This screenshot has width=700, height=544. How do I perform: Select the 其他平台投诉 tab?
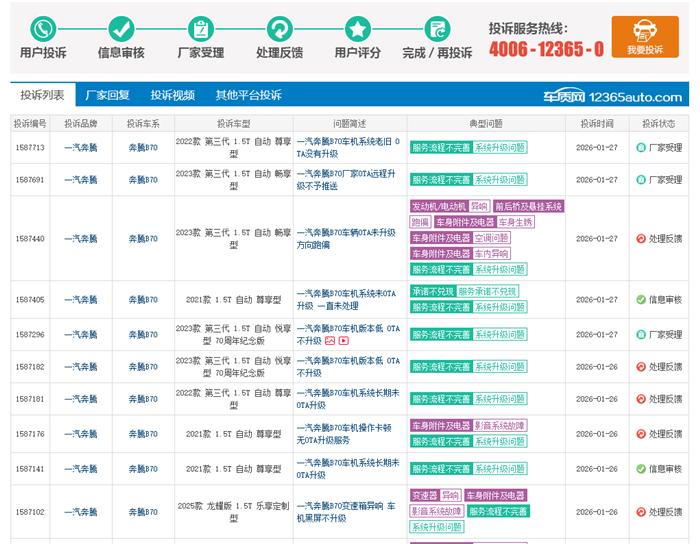tap(248, 96)
